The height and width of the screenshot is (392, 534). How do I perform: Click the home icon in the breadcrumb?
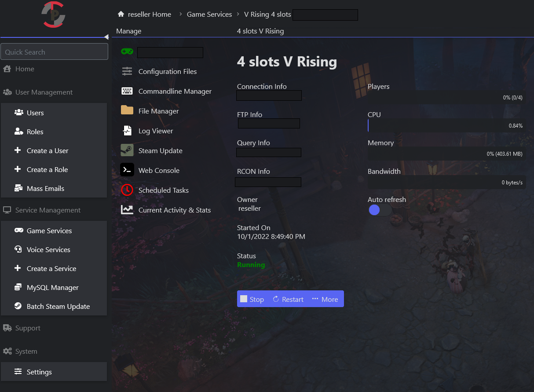[x=121, y=14]
